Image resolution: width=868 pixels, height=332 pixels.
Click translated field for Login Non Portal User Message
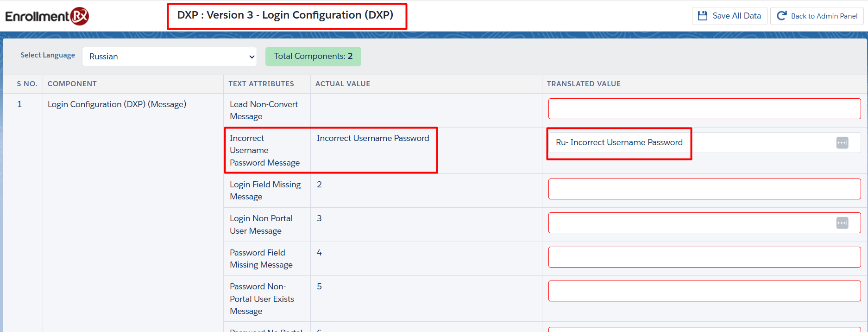pos(690,223)
